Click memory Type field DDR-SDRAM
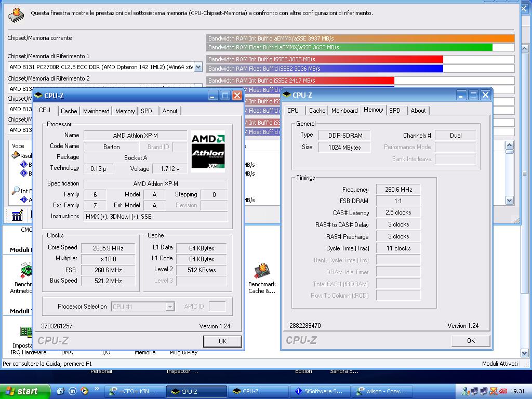This screenshot has height=399, width=532. 345,136
